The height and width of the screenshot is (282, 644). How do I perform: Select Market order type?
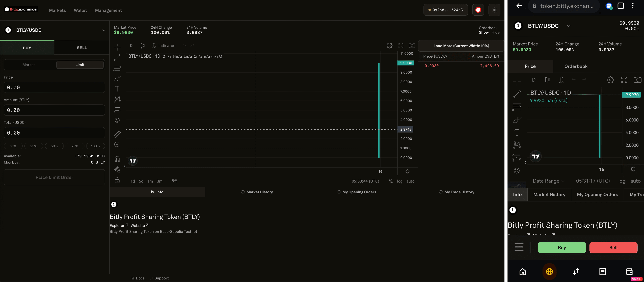click(29, 65)
